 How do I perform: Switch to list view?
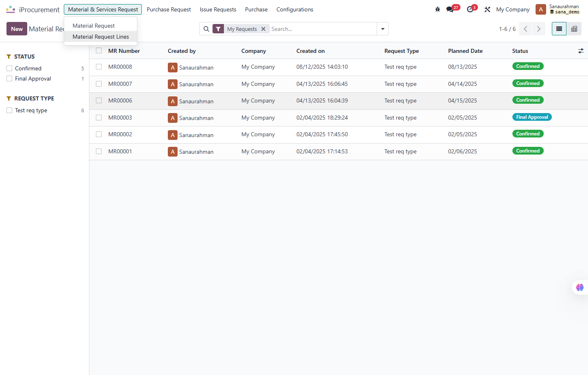pyautogui.click(x=559, y=29)
